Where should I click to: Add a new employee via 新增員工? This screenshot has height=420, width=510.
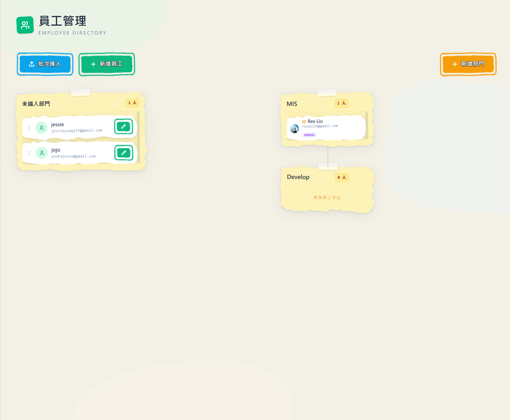[x=107, y=64]
